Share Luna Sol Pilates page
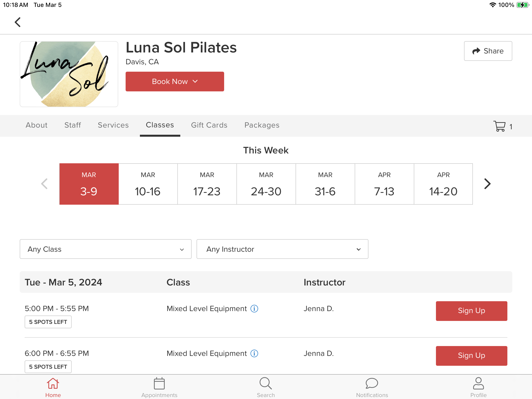This screenshot has height=399, width=532. click(488, 51)
